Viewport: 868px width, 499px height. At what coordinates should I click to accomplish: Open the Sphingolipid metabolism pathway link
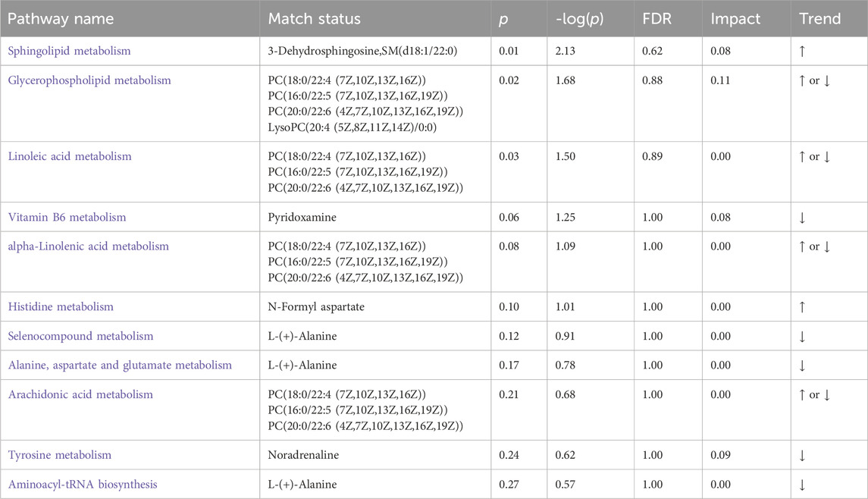69,51
